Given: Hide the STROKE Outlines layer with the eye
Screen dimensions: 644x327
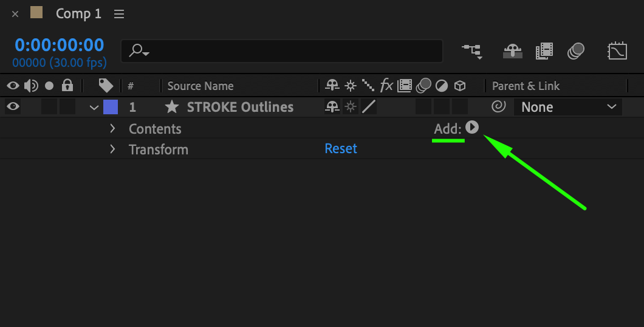Looking at the screenshot, I should point(13,107).
